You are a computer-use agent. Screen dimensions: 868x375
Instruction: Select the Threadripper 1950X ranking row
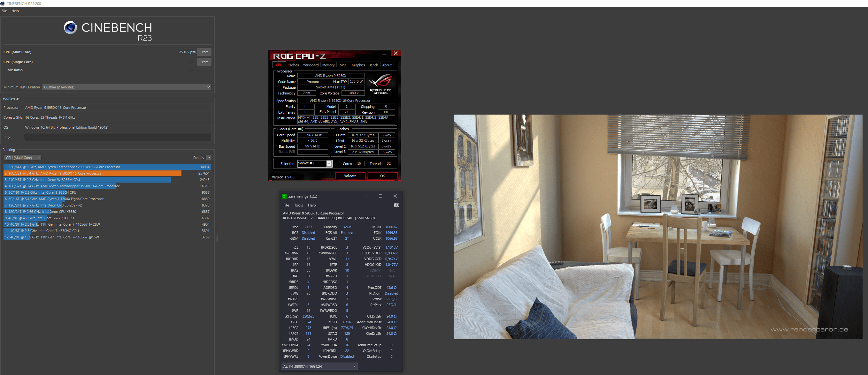(107, 186)
